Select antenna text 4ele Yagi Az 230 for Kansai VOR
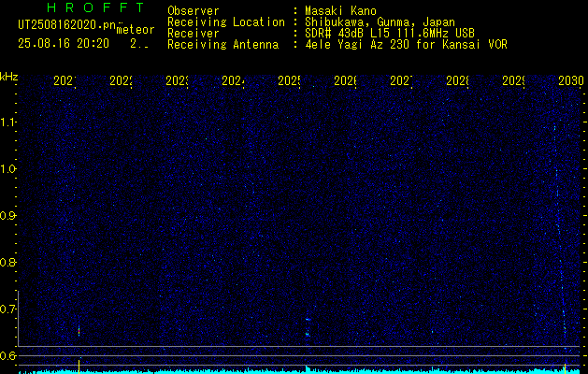The width and height of the screenshot is (588, 374). click(x=406, y=45)
